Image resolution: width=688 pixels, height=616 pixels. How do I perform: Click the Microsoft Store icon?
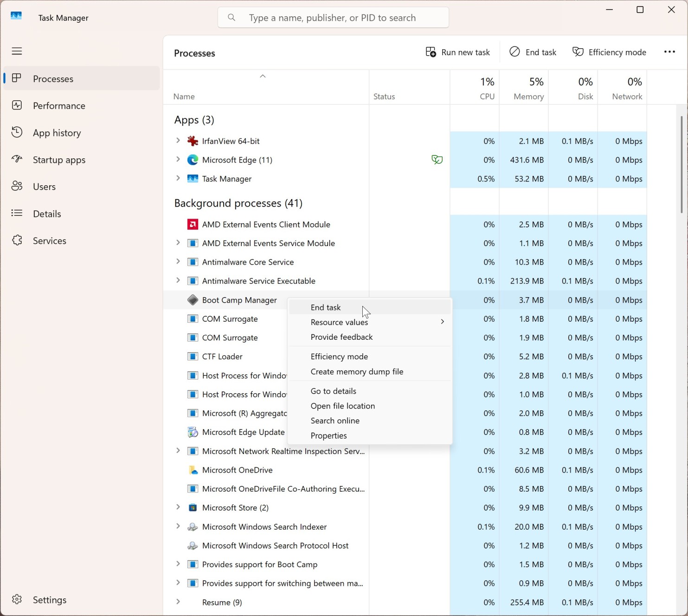[193, 508]
